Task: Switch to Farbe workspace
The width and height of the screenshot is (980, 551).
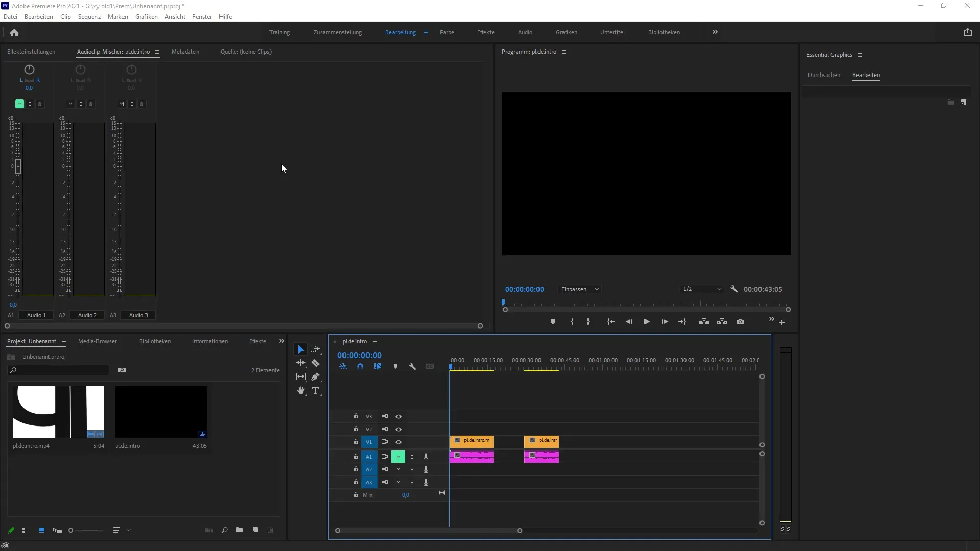Action: tap(447, 32)
